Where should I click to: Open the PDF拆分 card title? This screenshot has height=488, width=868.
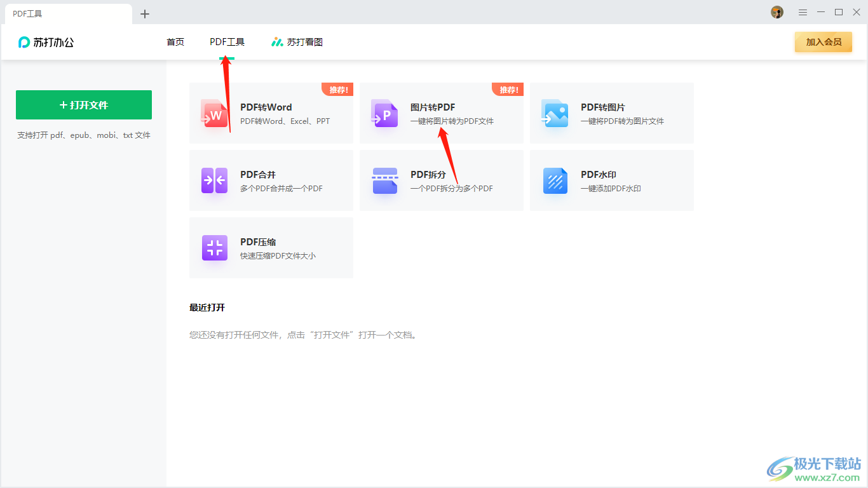click(428, 175)
